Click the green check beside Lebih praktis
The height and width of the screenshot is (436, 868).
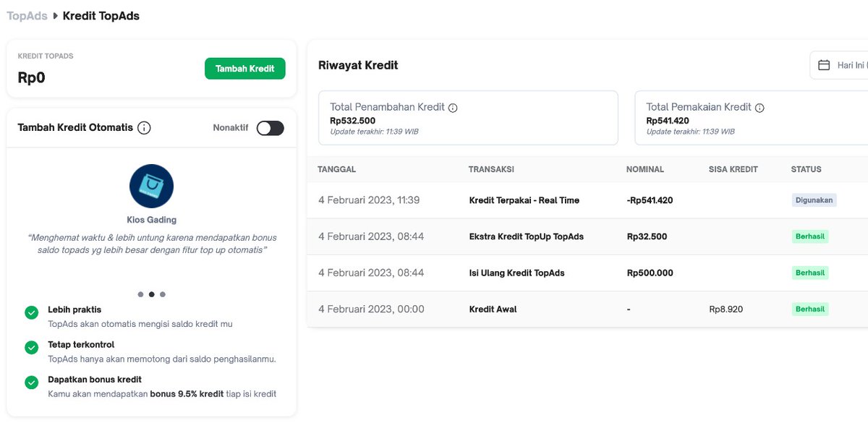point(32,312)
